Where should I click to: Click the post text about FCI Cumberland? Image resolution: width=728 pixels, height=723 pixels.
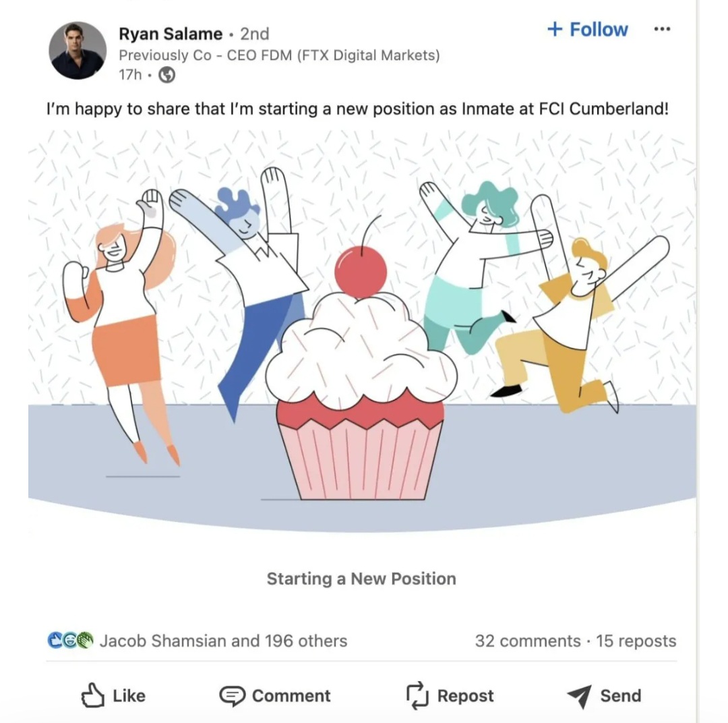pyautogui.click(x=357, y=109)
